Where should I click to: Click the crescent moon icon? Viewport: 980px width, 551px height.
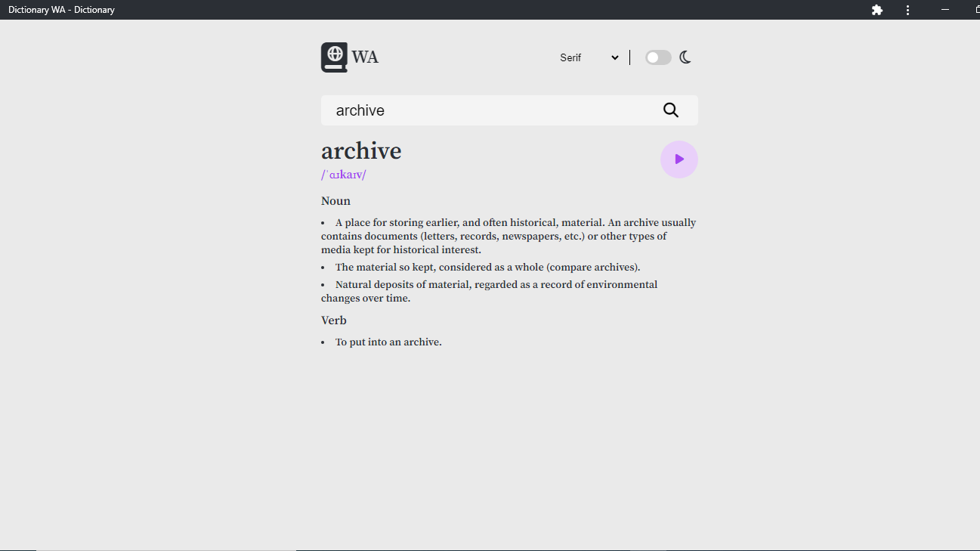(685, 57)
